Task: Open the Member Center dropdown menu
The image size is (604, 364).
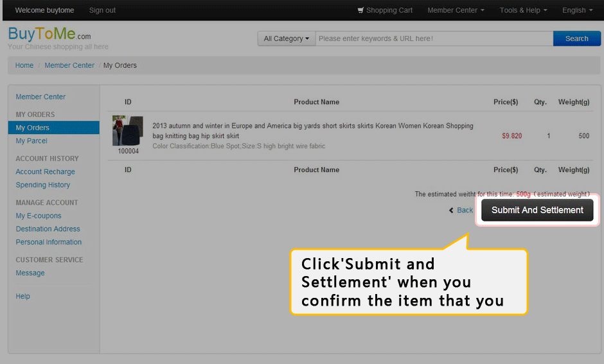Action: (x=456, y=10)
